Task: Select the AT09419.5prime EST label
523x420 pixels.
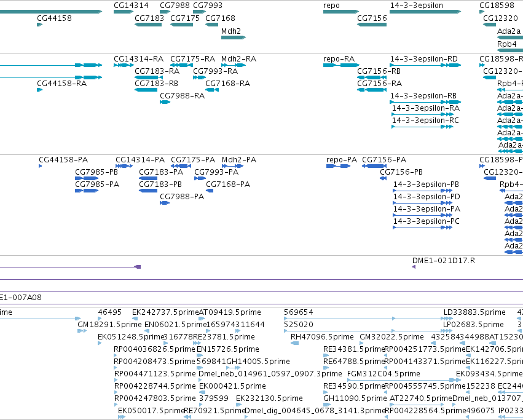Action: pos(230,312)
